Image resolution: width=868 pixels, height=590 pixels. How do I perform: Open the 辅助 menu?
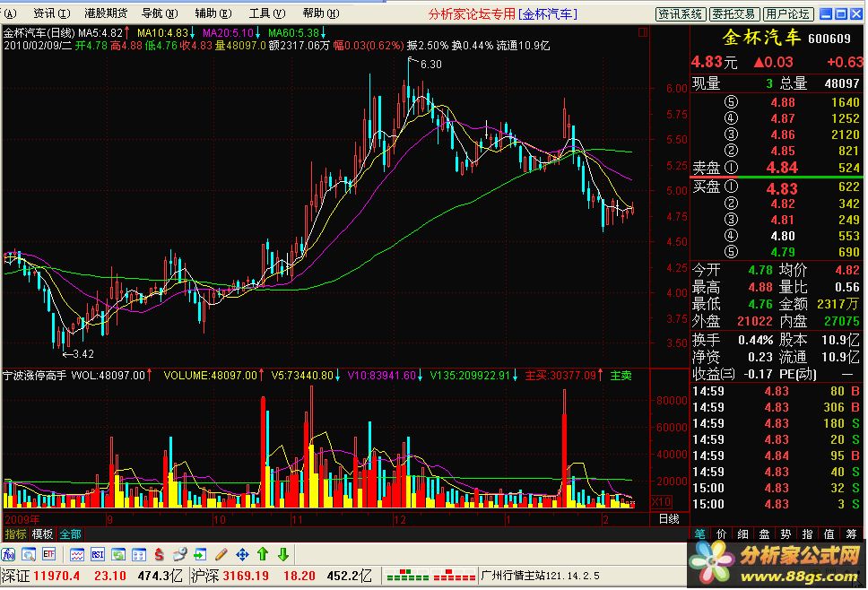point(213,13)
